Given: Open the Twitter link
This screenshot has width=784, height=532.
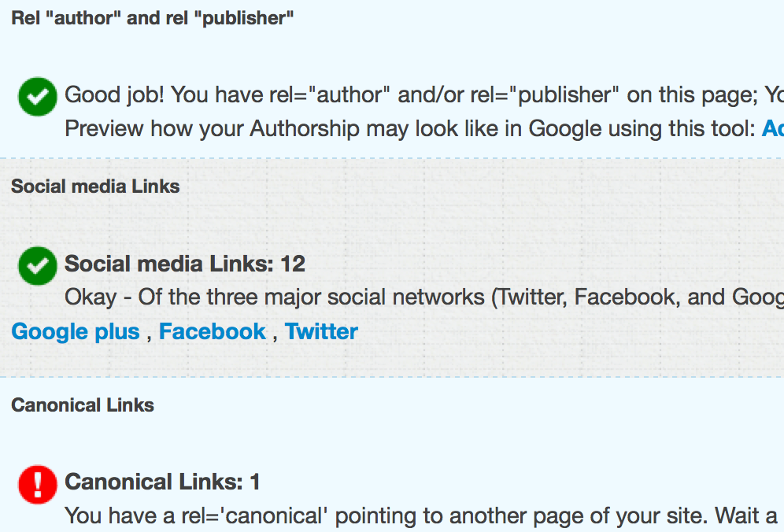Looking at the screenshot, I should pos(321,331).
